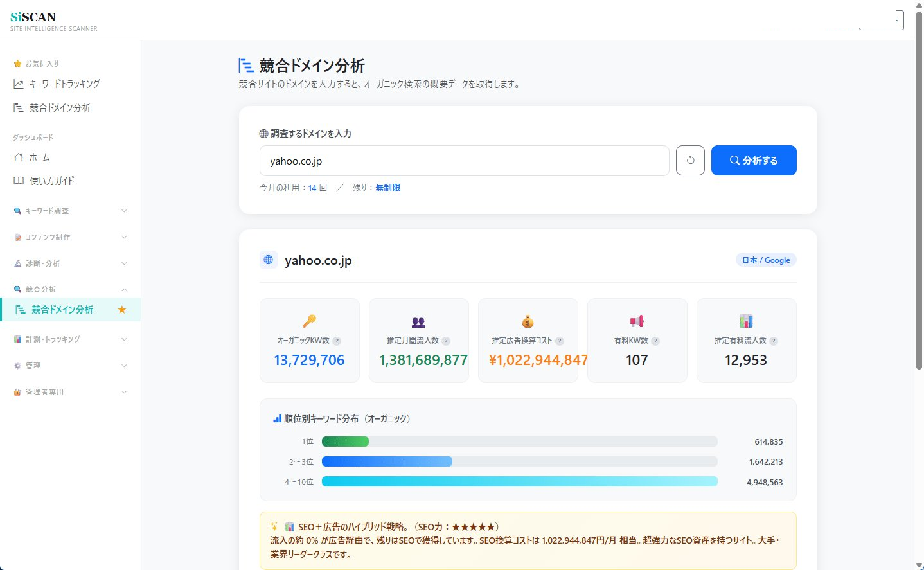Screen dimensions: 924x570
Task: Click the blue 2〜3位 distribution bar
Action: tap(387, 461)
